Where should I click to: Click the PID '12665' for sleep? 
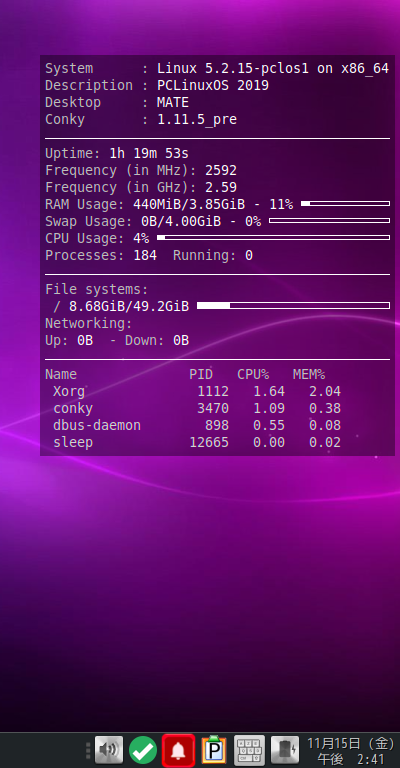pyautogui.click(x=209, y=443)
